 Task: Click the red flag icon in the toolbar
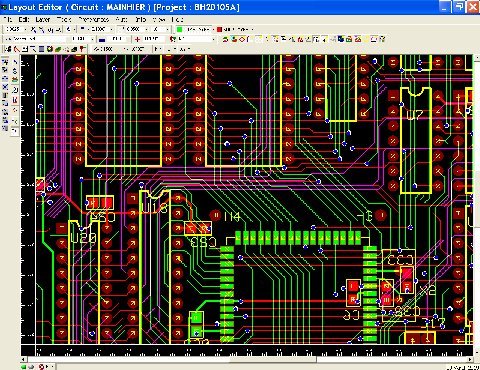pos(82,49)
